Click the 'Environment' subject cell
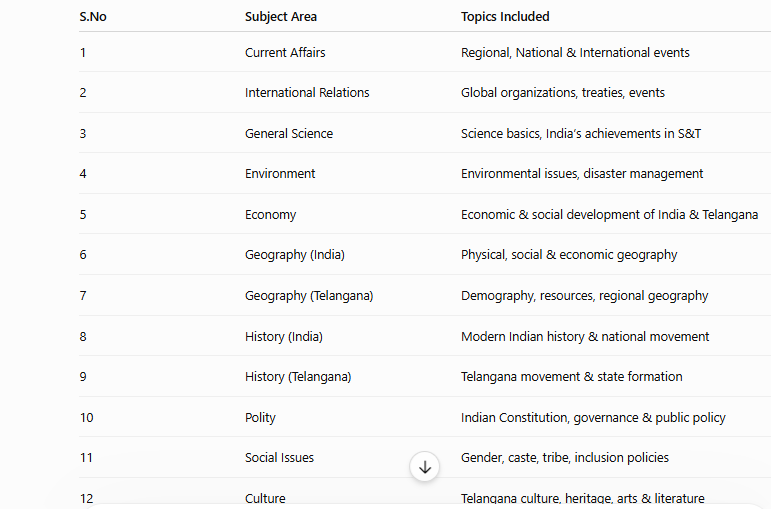Viewport: 771px width, 509px height. [280, 174]
